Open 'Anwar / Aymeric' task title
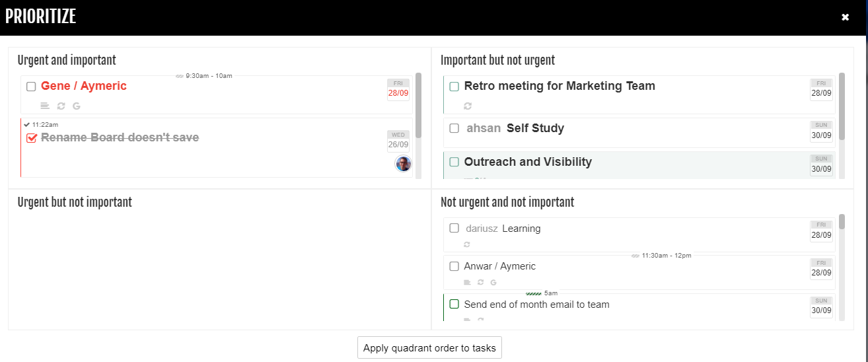 pos(500,266)
